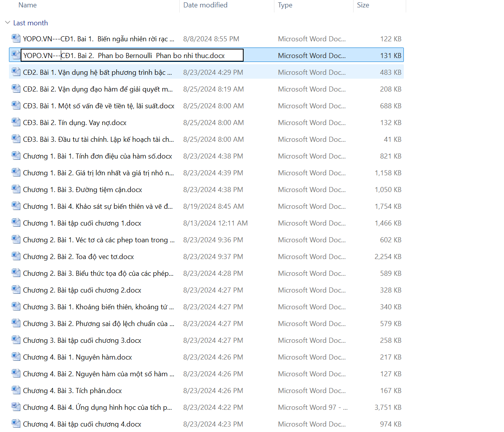Select file Chương 1. Bài tập cuối chương 1.docx
This screenshot has height=432, width=504.
click(82, 223)
